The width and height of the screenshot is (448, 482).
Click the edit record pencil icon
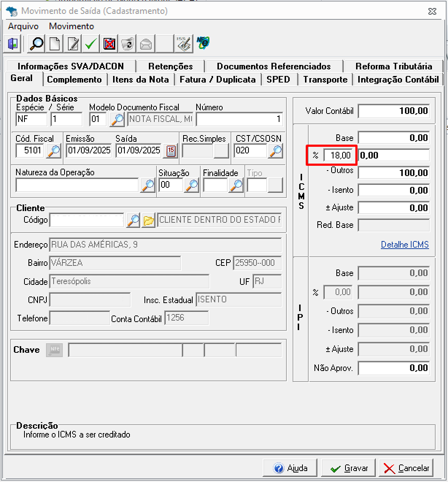point(73,44)
